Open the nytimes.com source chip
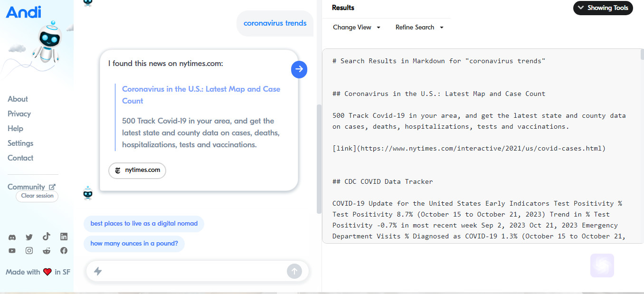This screenshot has height=294, width=644. click(137, 171)
